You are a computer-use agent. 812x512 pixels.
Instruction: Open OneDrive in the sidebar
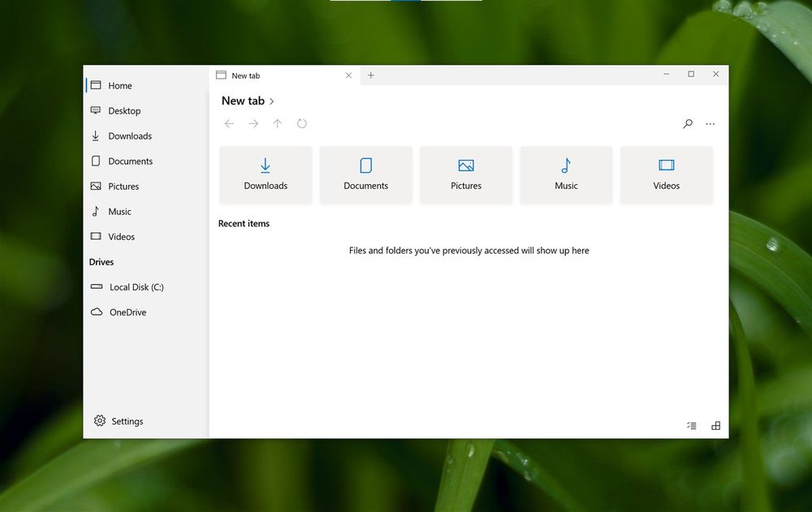(127, 312)
